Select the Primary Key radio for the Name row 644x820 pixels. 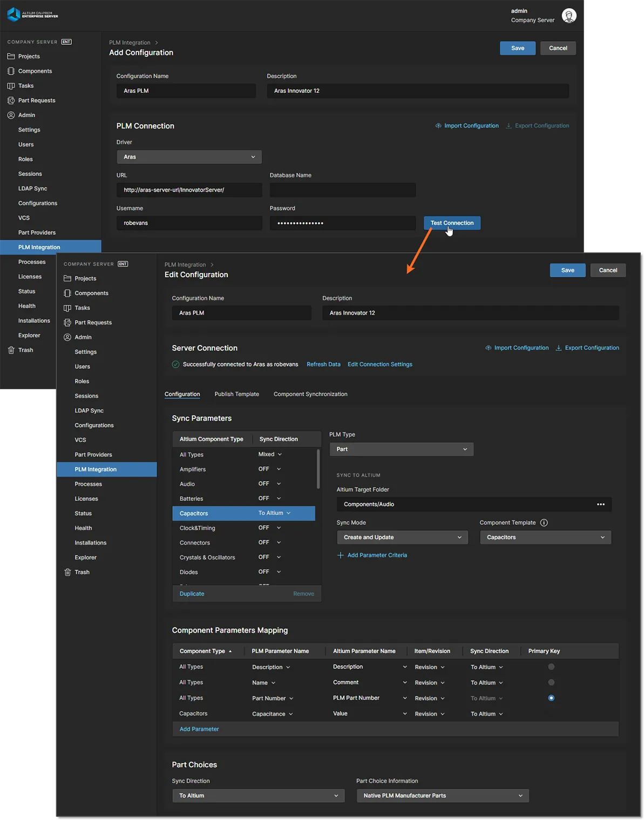pyautogui.click(x=551, y=682)
